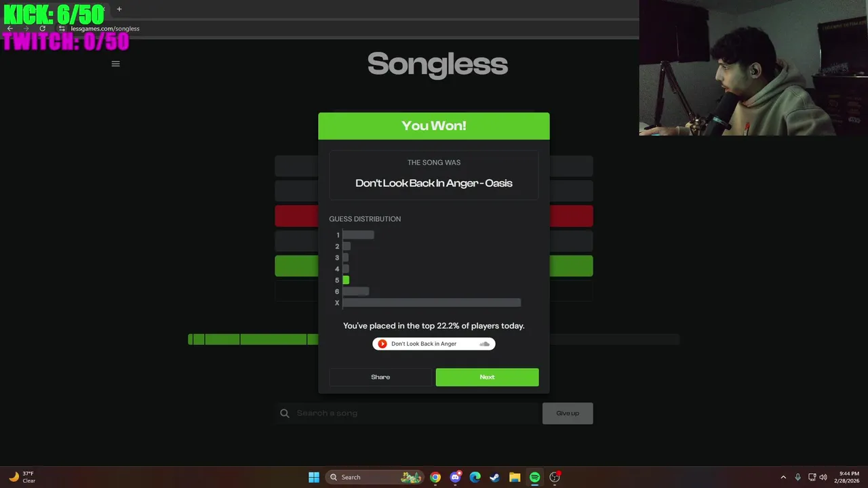The height and width of the screenshot is (488, 868).
Task: Open the Songless hamburger menu
Action: coord(115,64)
